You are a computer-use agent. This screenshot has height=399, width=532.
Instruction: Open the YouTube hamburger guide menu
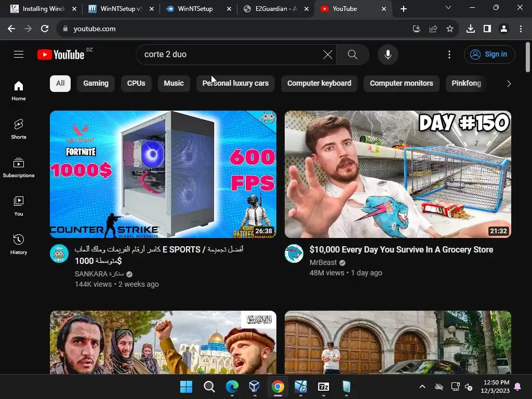tap(19, 54)
